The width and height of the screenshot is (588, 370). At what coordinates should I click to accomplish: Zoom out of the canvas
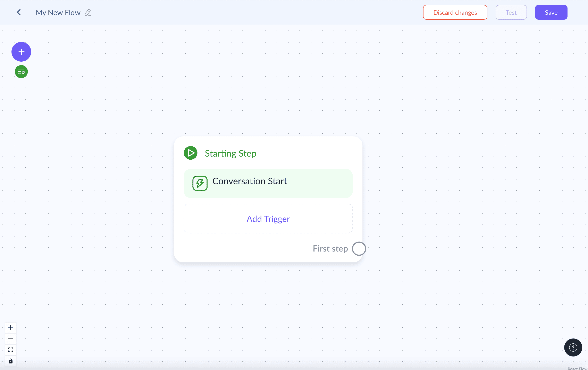10,339
